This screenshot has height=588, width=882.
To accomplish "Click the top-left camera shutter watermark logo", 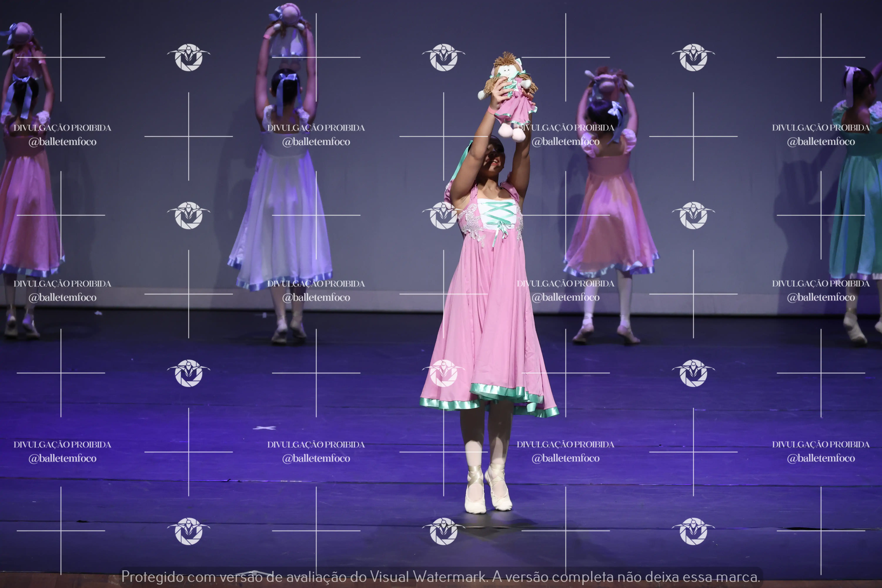I will 188,57.
